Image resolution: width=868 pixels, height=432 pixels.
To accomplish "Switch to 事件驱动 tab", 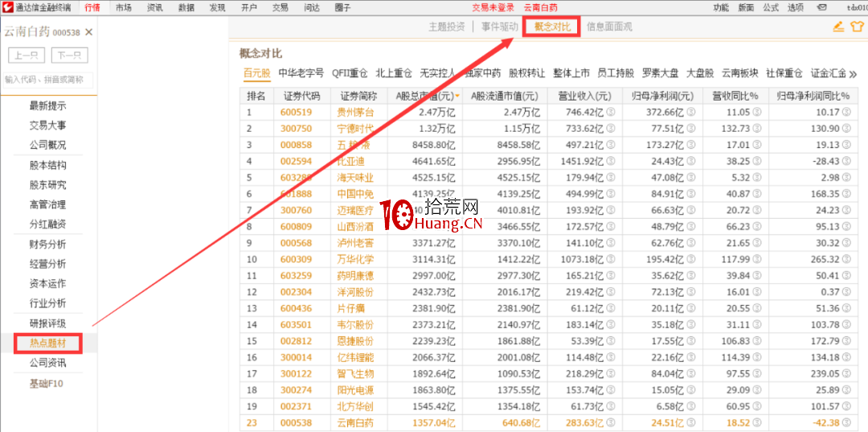I will tap(500, 27).
